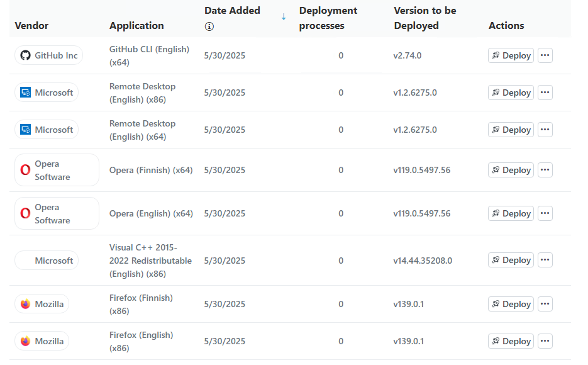Click version v1.2.6275.0 for Remote Desktop x86
The height and width of the screenshot is (365, 588).
click(415, 93)
